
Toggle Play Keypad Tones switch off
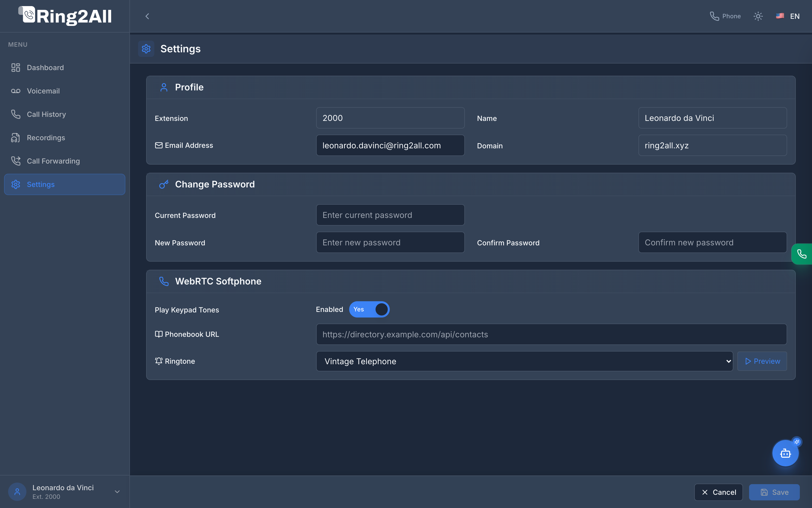[369, 309]
